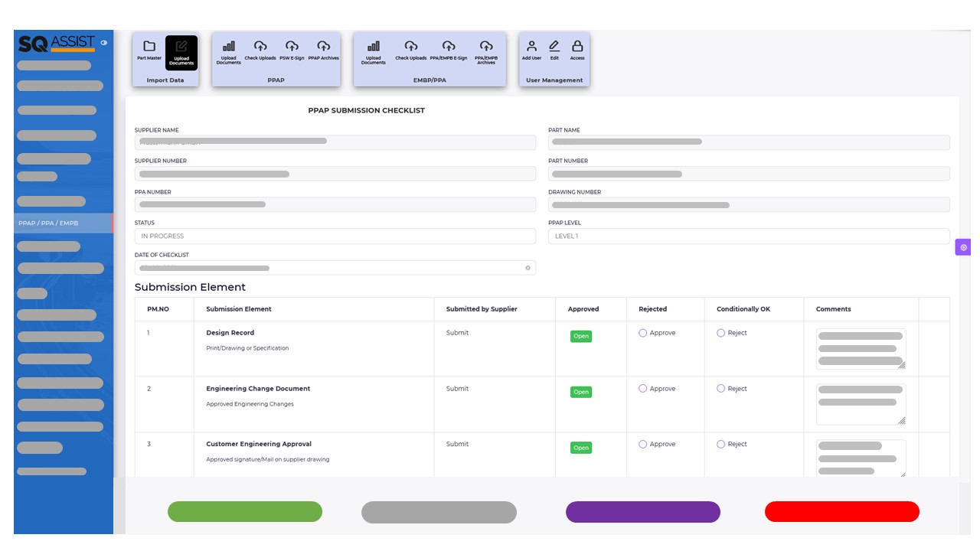The height and width of the screenshot is (551, 980).
Task: Click the Comments box for Customer Engineering Approval
Action: [x=861, y=458]
